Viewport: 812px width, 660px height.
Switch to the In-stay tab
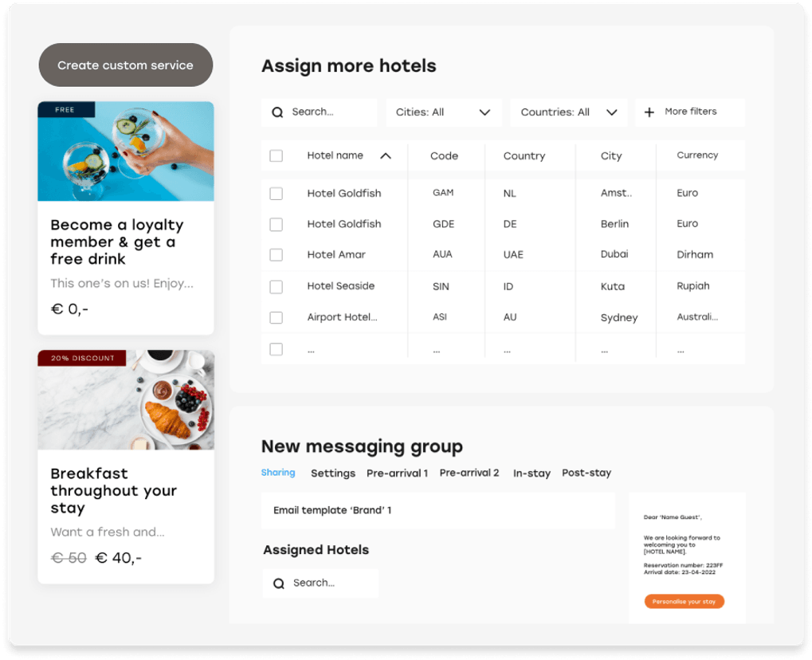(x=532, y=473)
